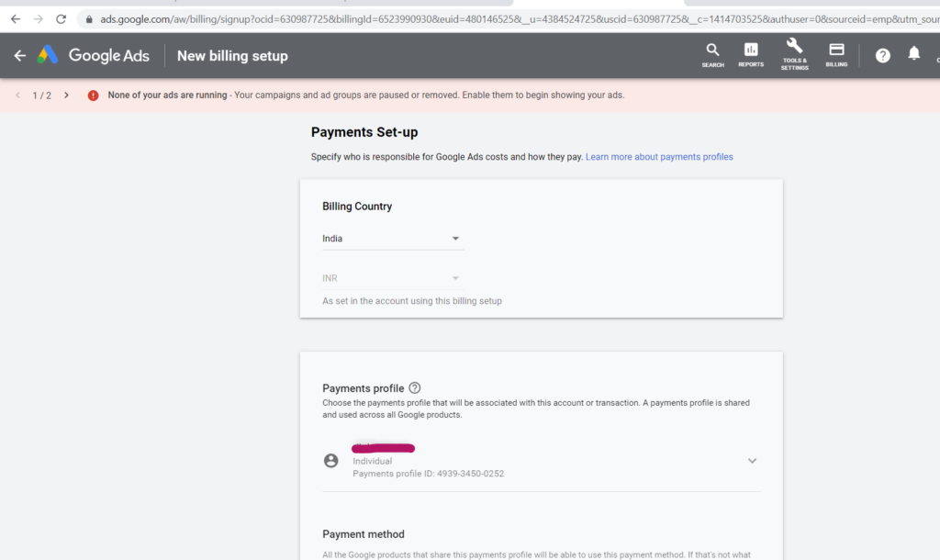
Task: Click 'As set in the account' note
Action: [412, 301]
